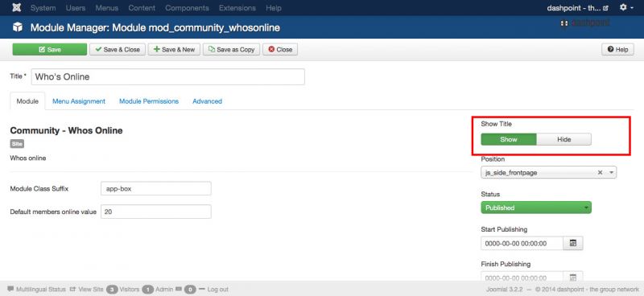Set Show Title to Show
The height and width of the screenshot is (296, 644).
[x=509, y=140]
